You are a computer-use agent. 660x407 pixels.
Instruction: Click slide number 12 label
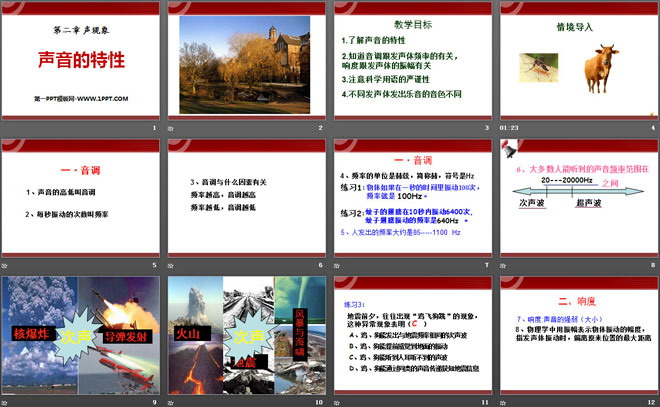[652, 402]
